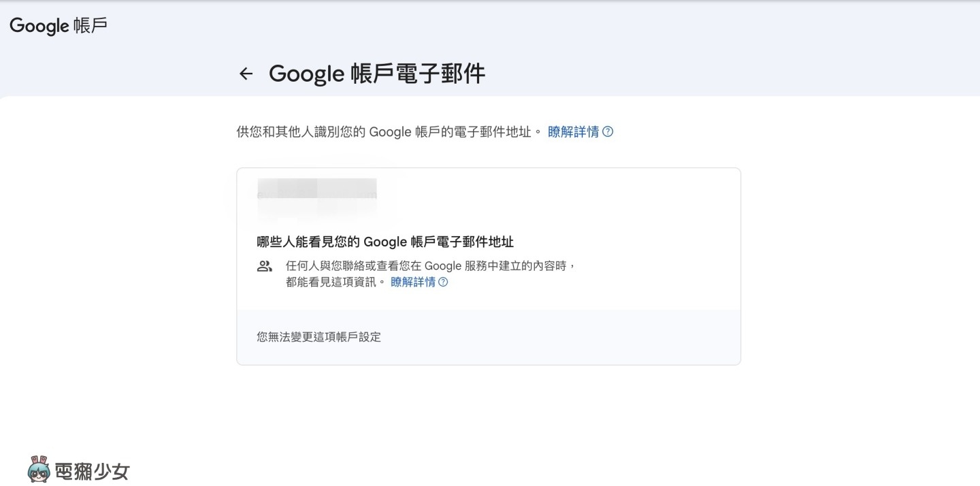Viewport: 980px width, 486px height.
Task: Open the top 瞭解詳情 learn more link
Action: click(574, 131)
